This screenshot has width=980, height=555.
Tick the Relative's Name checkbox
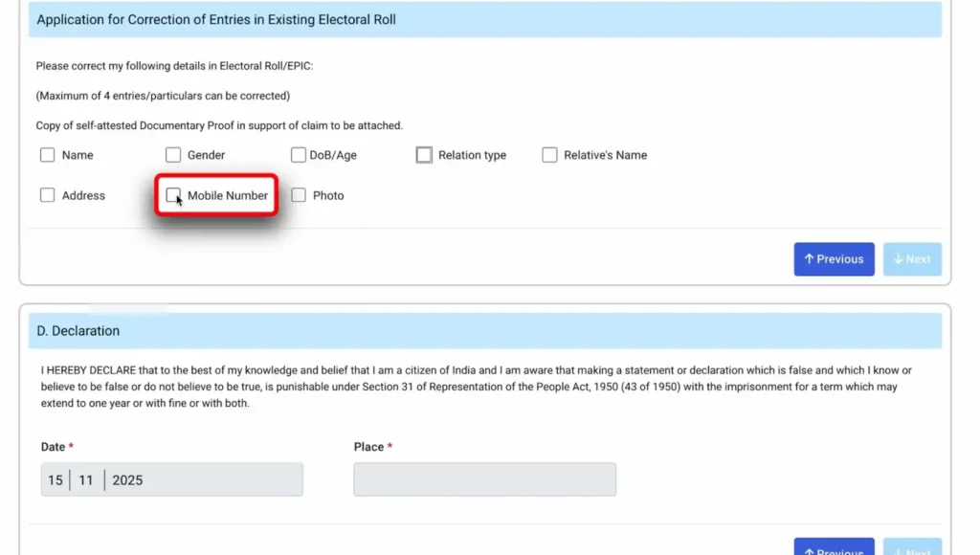pyautogui.click(x=549, y=155)
